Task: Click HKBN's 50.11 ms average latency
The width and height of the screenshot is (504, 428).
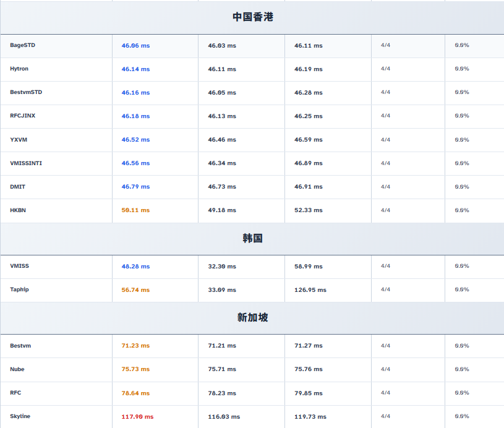Action: click(x=135, y=210)
